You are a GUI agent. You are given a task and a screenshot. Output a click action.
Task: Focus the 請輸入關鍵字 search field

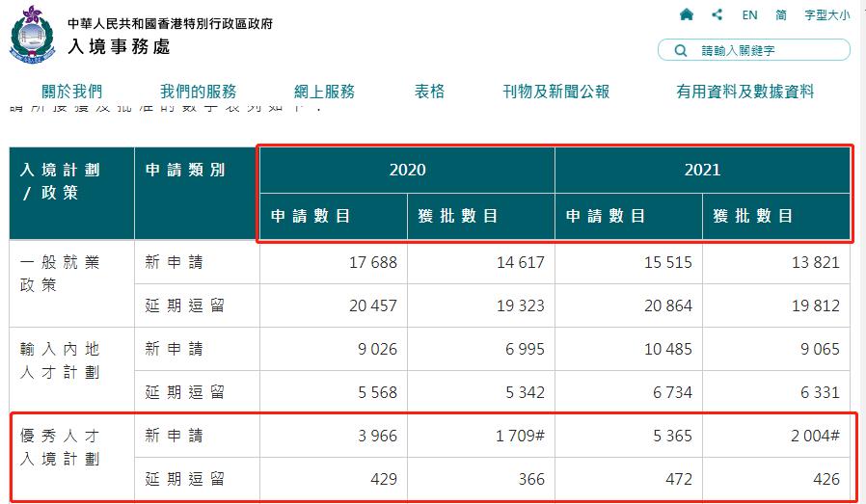pos(767,50)
